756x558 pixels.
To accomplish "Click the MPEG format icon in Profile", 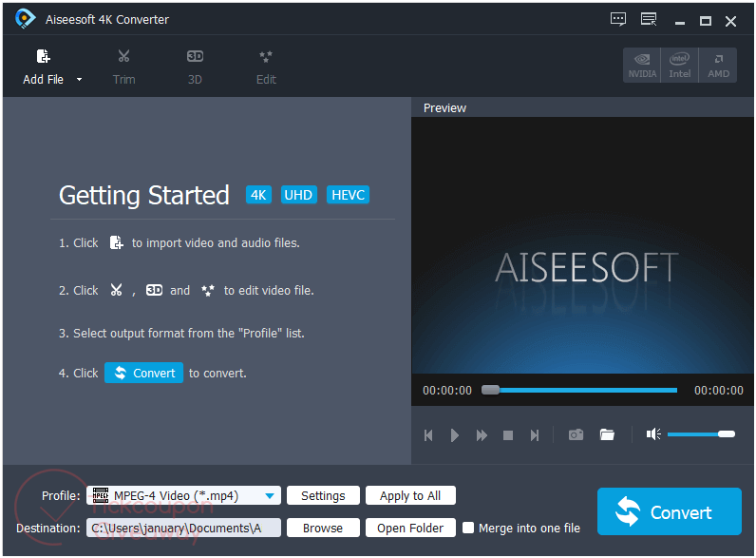I will click(x=101, y=495).
